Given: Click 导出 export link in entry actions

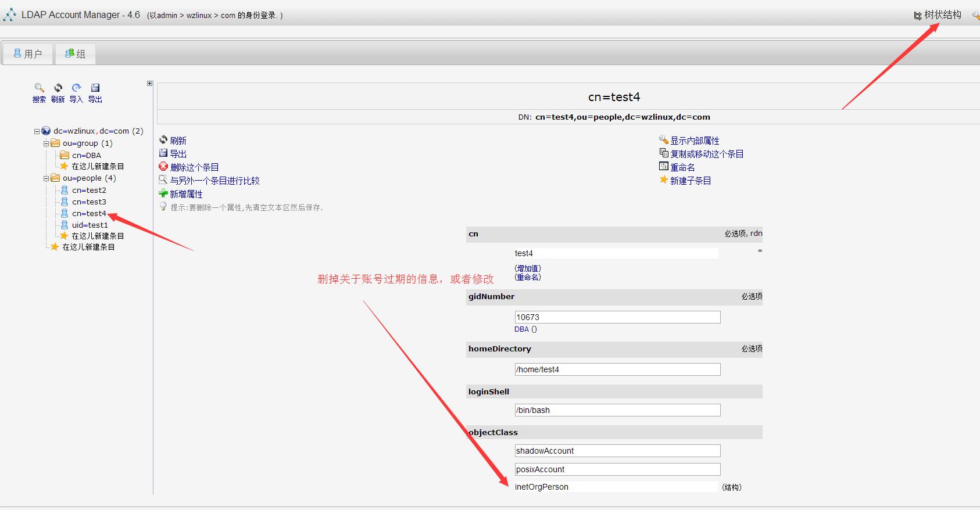Looking at the screenshot, I should tap(178, 154).
